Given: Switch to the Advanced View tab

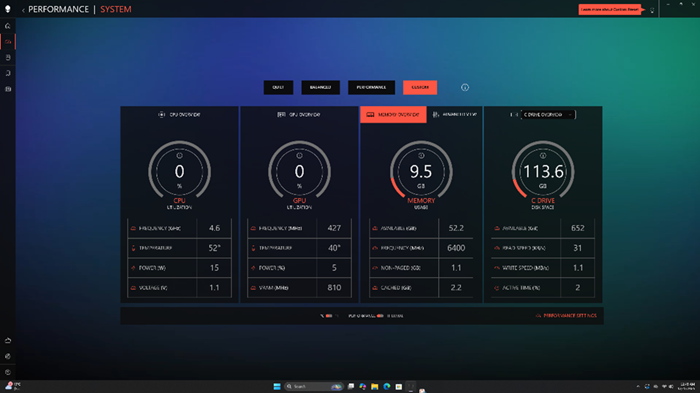Looking at the screenshot, I should (x=454, y=115).
